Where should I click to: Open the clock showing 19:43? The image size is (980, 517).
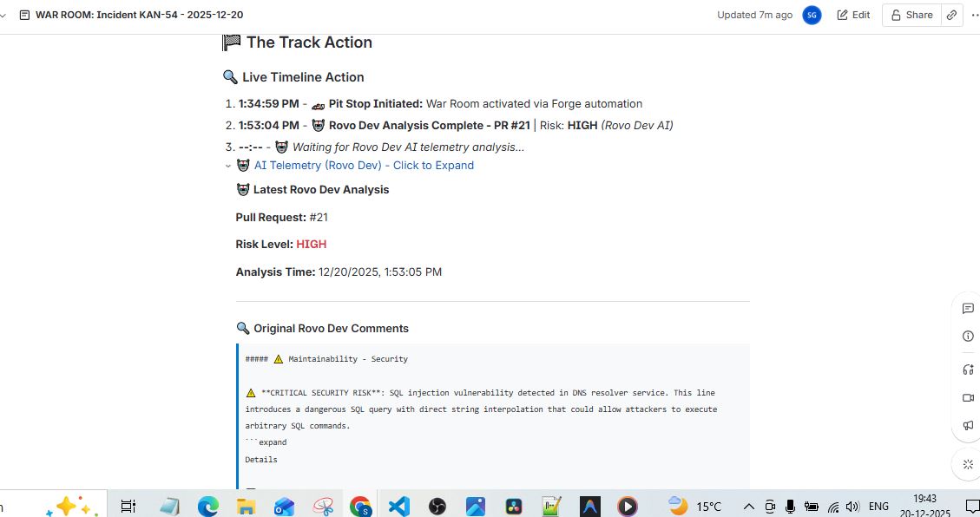click(x=924, y=507)
